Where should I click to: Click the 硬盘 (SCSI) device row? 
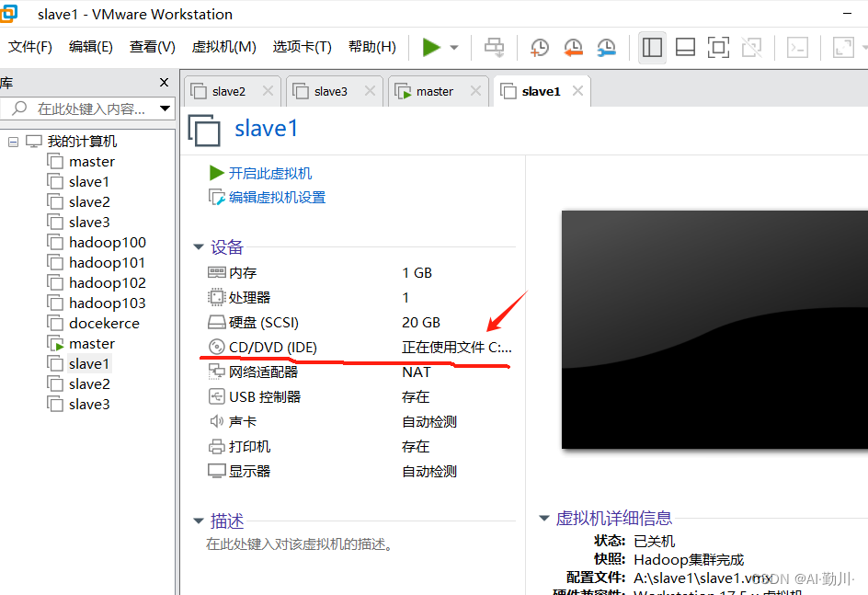tap(360, 322)
